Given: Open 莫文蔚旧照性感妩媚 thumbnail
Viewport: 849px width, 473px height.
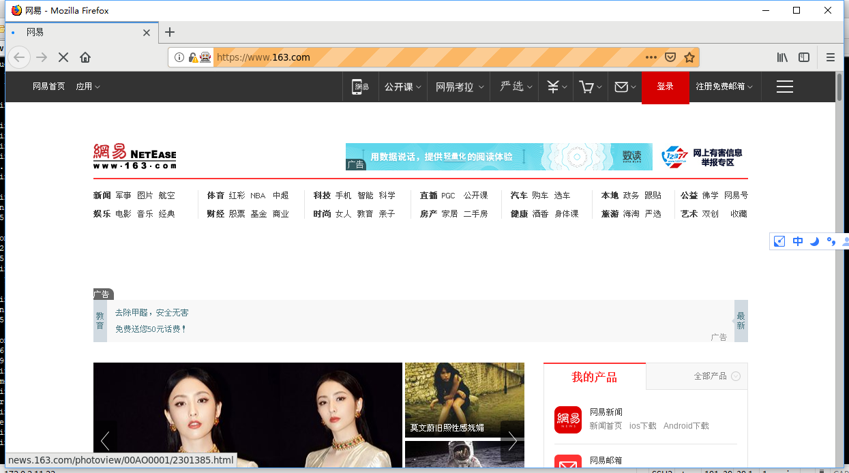Looking at the screenshot, I should (465, 400).
